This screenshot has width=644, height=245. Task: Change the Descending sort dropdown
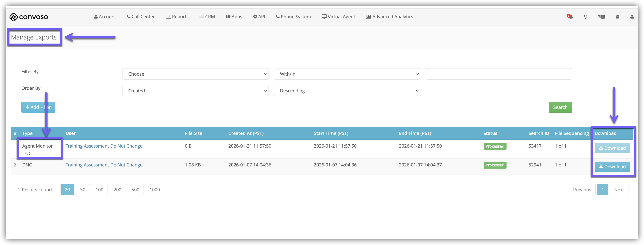click(347, 91)
